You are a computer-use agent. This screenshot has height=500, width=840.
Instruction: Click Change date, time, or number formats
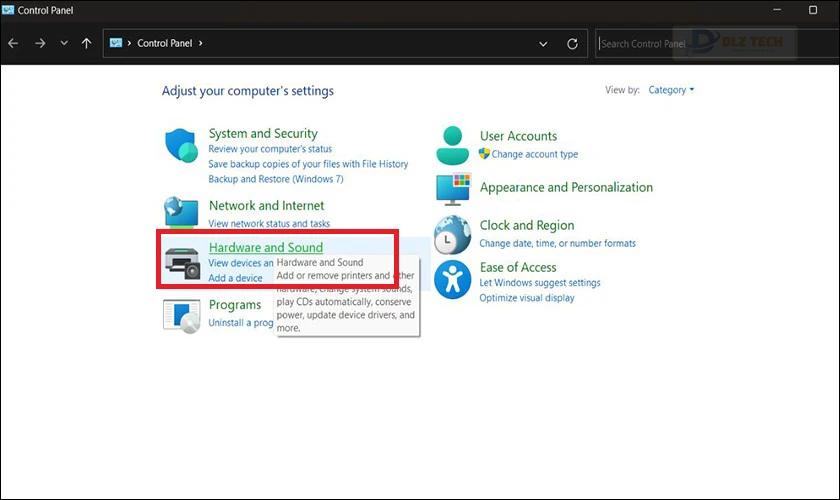557,243
